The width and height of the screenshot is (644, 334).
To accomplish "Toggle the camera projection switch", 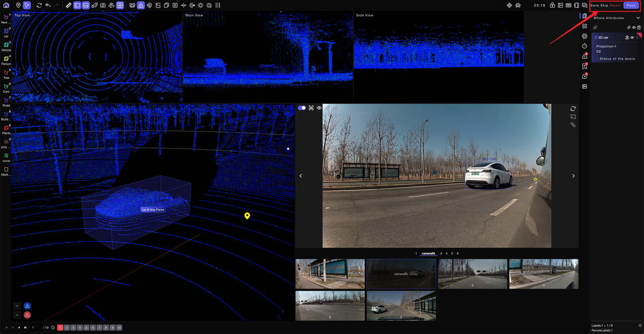I will click(302, 108).
